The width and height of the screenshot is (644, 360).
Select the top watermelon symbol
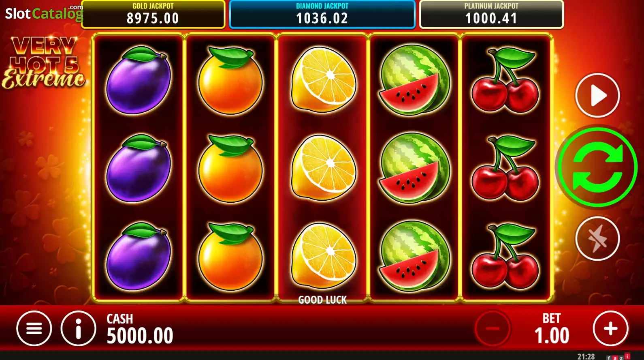pos(414,80)
